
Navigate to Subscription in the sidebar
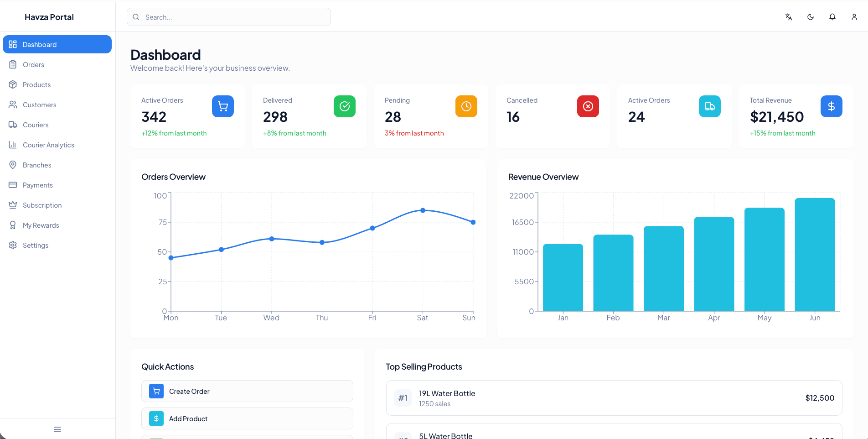click(43, 205)
